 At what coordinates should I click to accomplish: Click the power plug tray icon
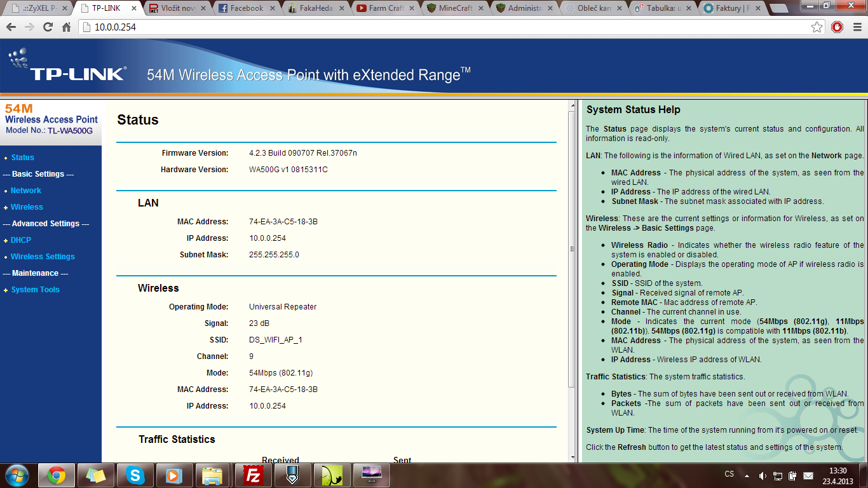coord(792,475)
